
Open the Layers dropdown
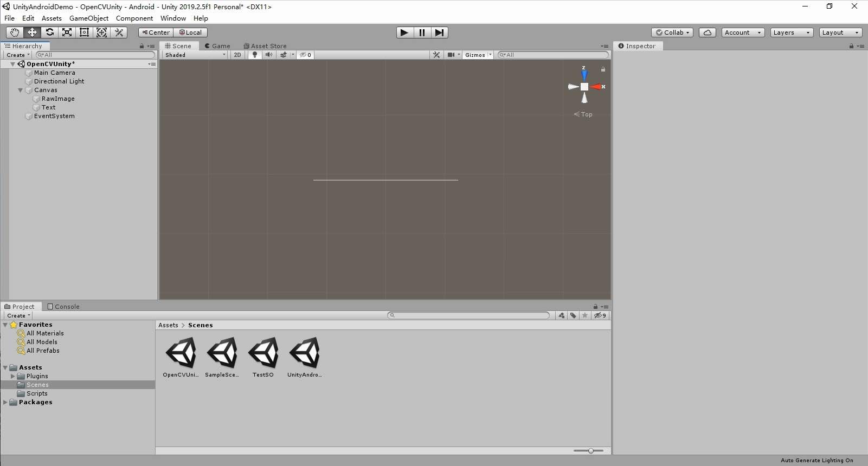[x=791, y=33]
